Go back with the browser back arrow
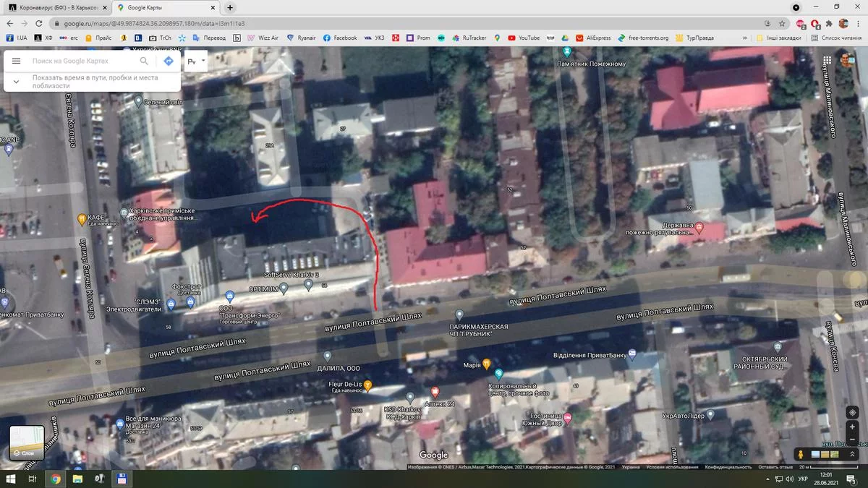This screenshot has width=868, height=488. tap(10, 23)
